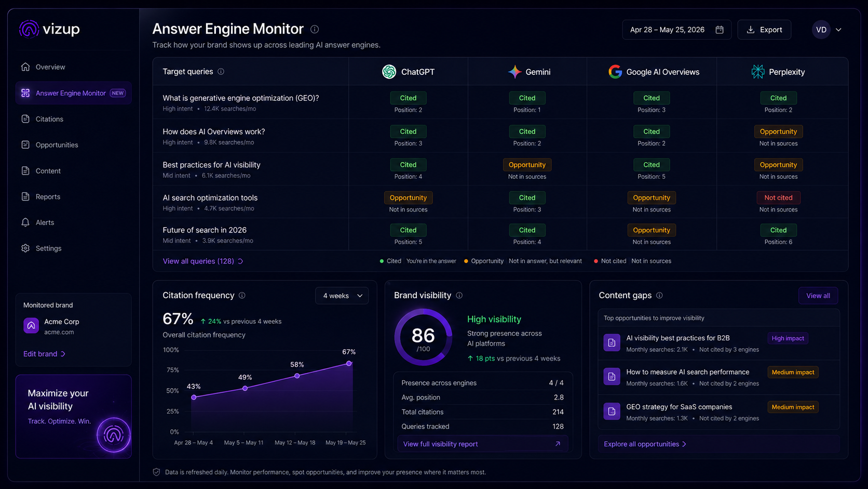This screenshot has height=489, width=868.
Task: Click the ChatGPT Opportunity badge for AI search optimization tools
Action: [x=408, y=197]
